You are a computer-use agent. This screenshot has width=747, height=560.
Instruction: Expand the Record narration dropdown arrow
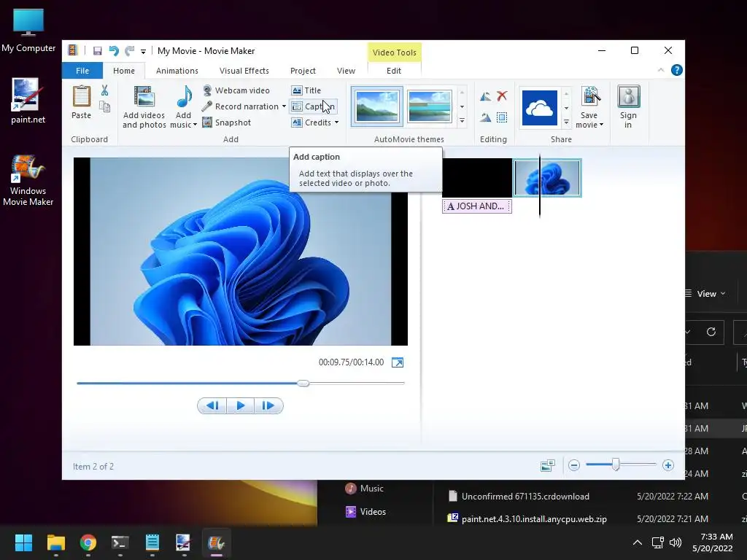[x=284, y=106]
